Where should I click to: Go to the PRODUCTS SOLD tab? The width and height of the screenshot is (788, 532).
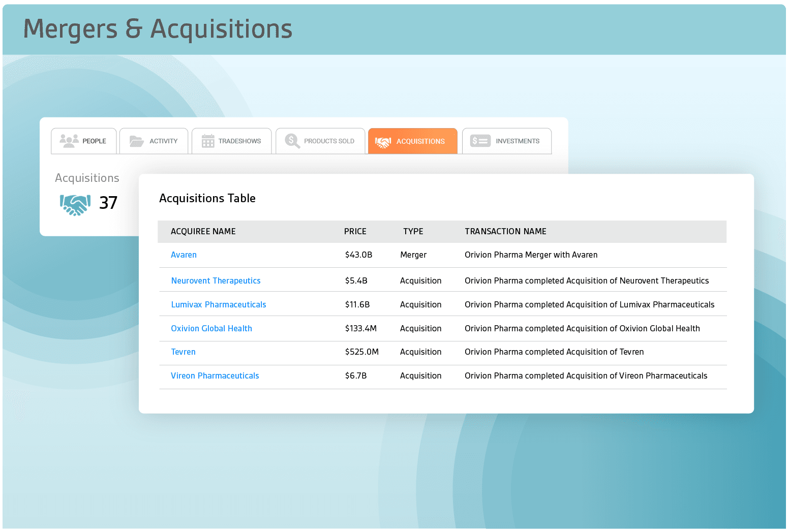tap(320, 141)
